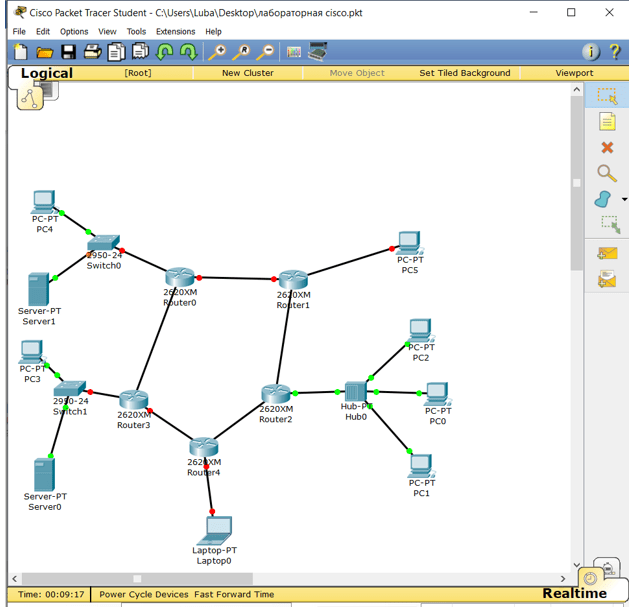
Task: Select the Switch0 device
Action: 103,243
